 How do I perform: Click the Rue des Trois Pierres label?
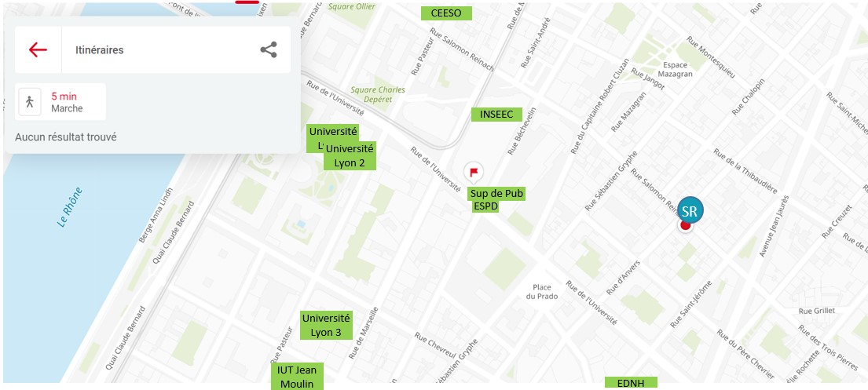(x=828, y=348)
